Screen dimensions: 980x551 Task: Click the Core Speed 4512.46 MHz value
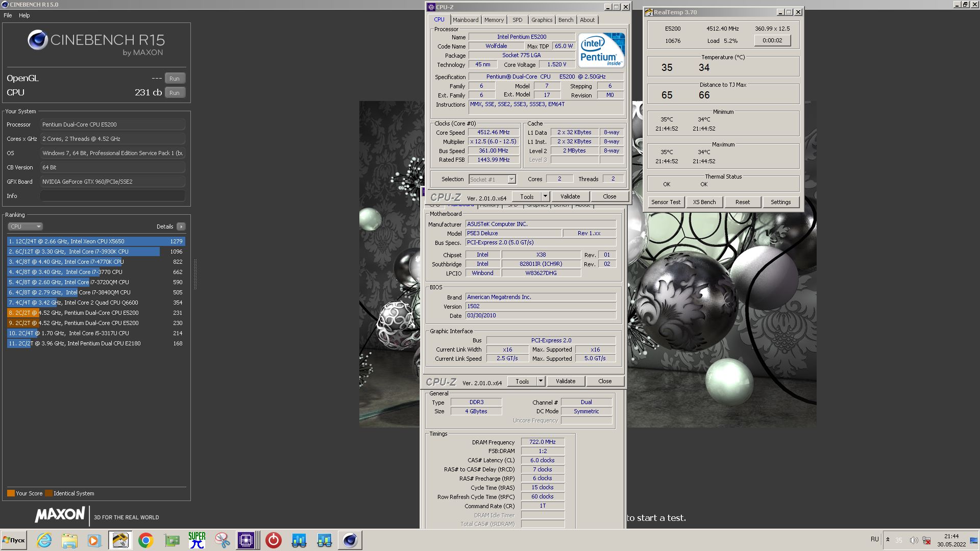(x=494, y=132)
